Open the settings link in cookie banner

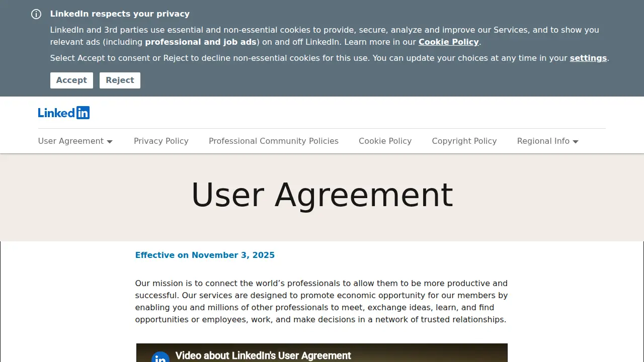coord(588,58)
